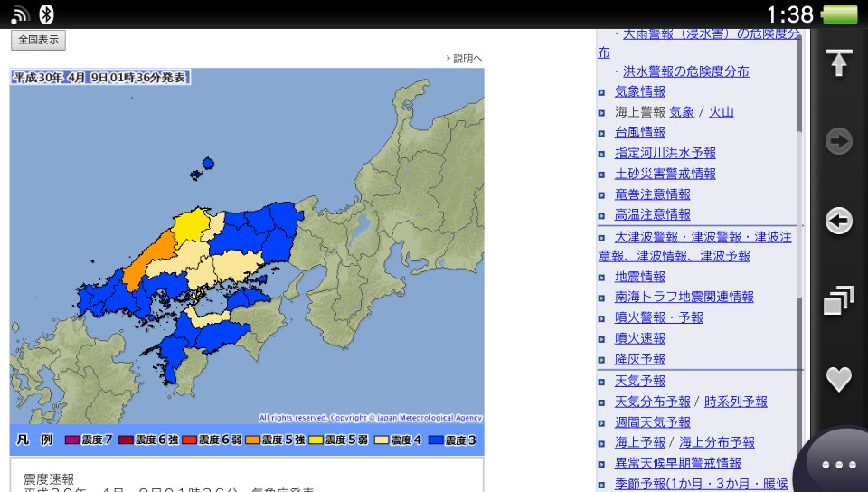The height and width of the screenshot is (492, 868).
Task: Open the 気象 link next to 海上警報
Action: [x=682, y=112]
